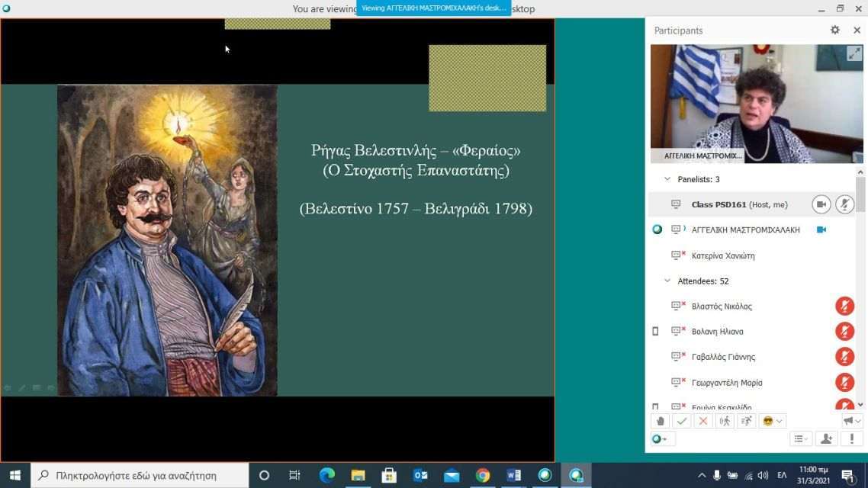Click the Rigas Feraios portrait on the slide
Viewport: 868px width, 488px height.
point(167,240)
